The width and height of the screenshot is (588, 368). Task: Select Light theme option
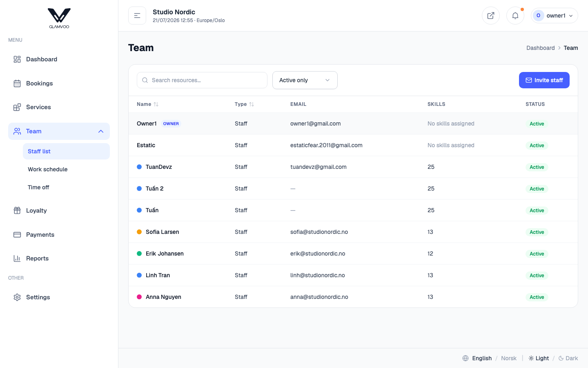click(539, 358)
